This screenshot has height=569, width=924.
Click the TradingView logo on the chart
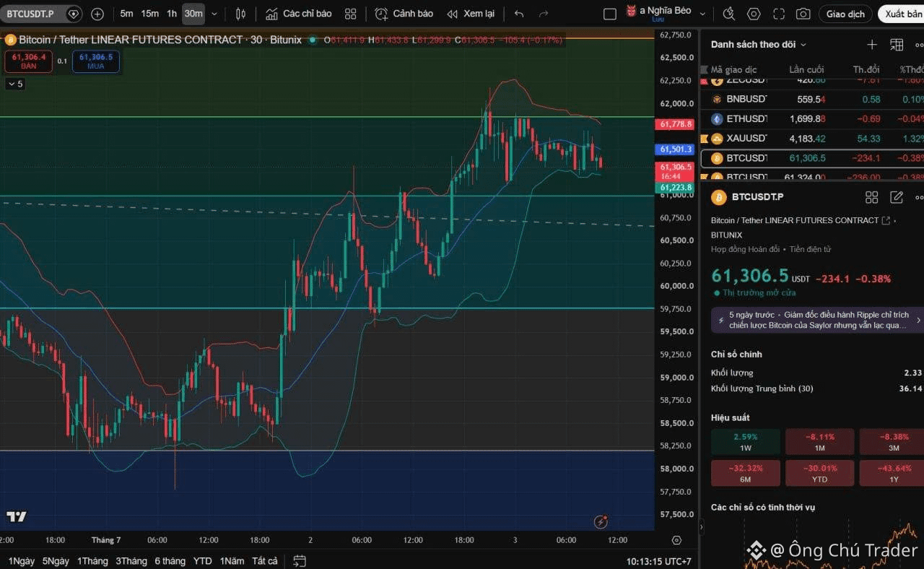tap(17, 516)
